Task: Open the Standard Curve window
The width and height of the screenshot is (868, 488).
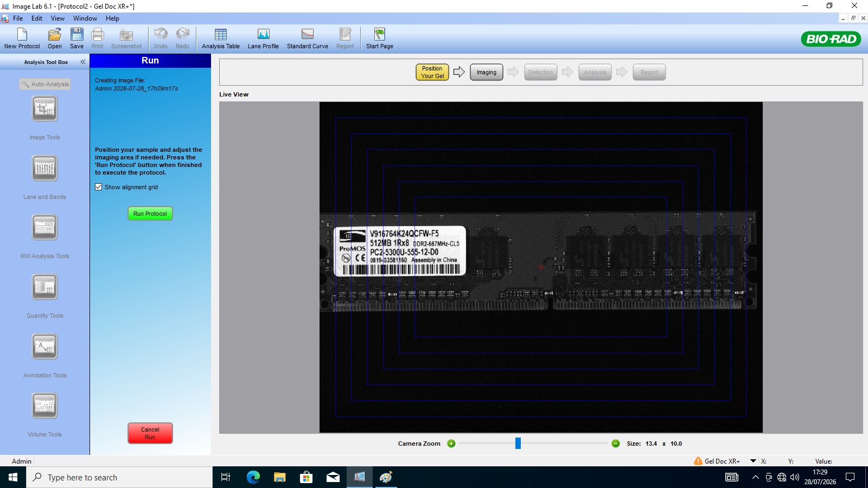Action: (x=307, y=38)
